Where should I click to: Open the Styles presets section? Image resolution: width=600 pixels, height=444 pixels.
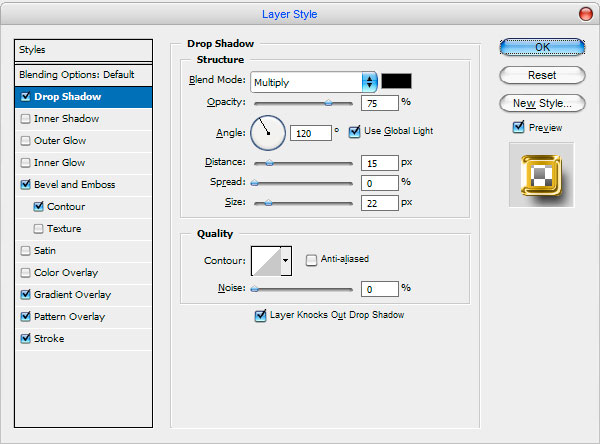click(x=83, y=50)
